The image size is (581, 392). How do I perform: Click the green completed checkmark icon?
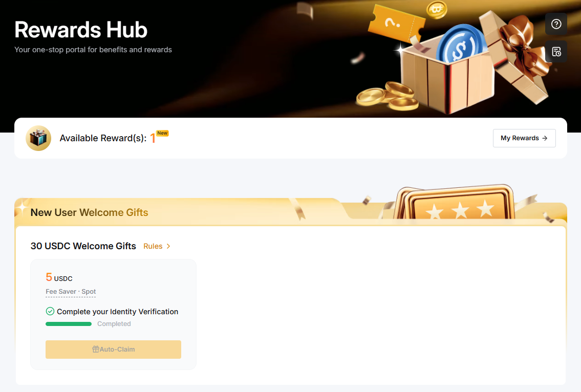pyautogui.click(x=50, y=311)
